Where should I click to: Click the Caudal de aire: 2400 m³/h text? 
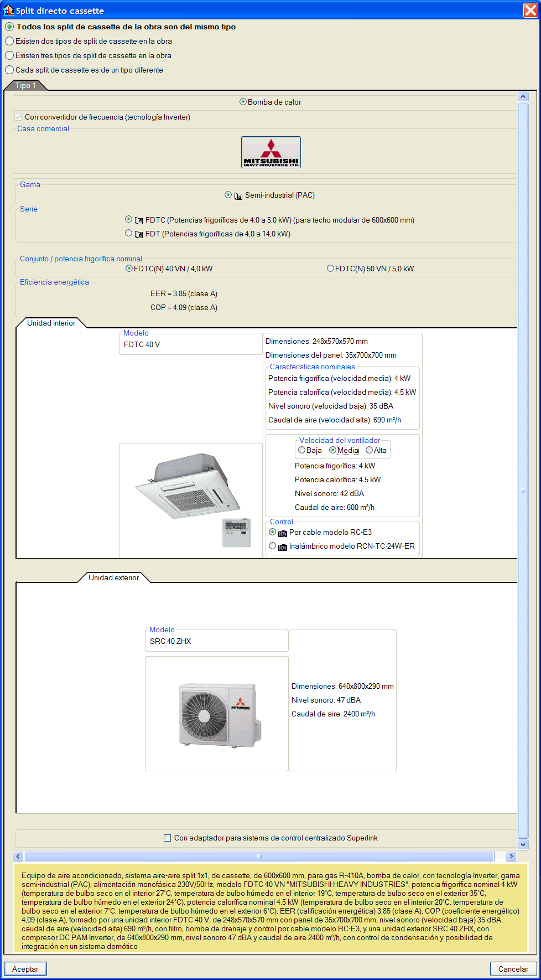(333, 714)
